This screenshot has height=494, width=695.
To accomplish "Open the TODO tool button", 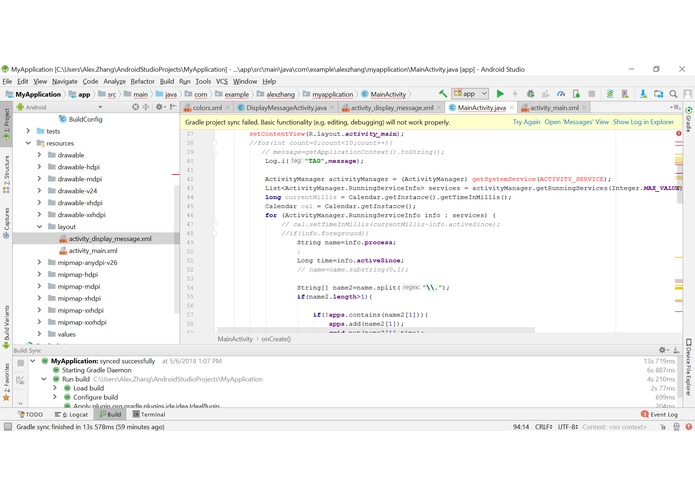I will [30, 415].
